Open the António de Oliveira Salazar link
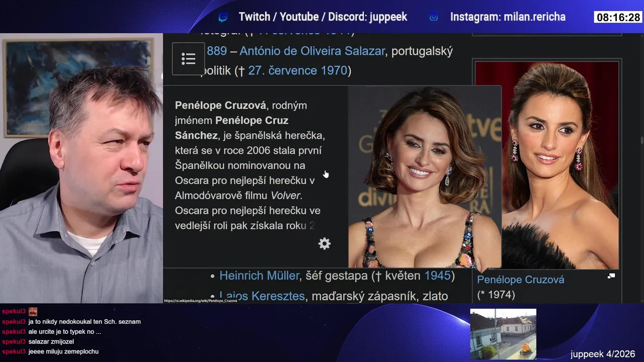Screen dimensions: 644x362 coord(312,51)
